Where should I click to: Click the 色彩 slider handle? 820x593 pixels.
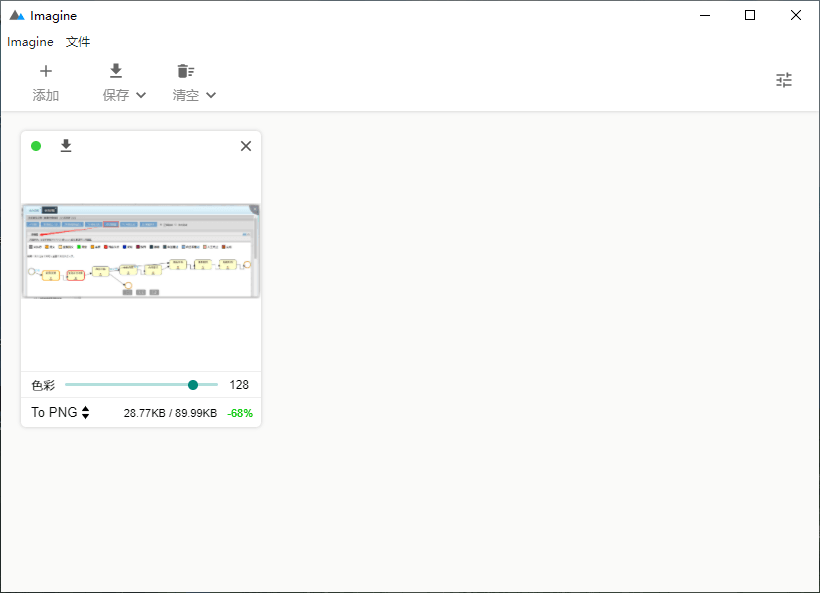click(x=193, y=385)
